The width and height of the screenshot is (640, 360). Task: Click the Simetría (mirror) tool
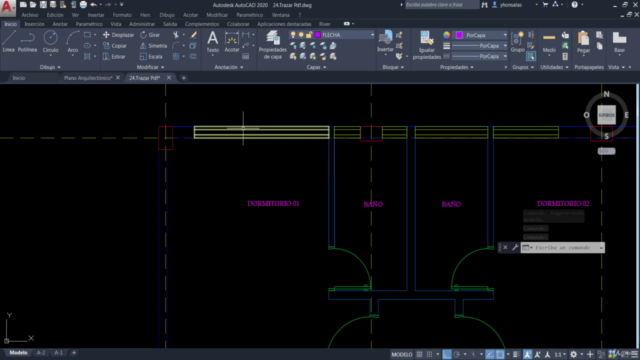153,46
